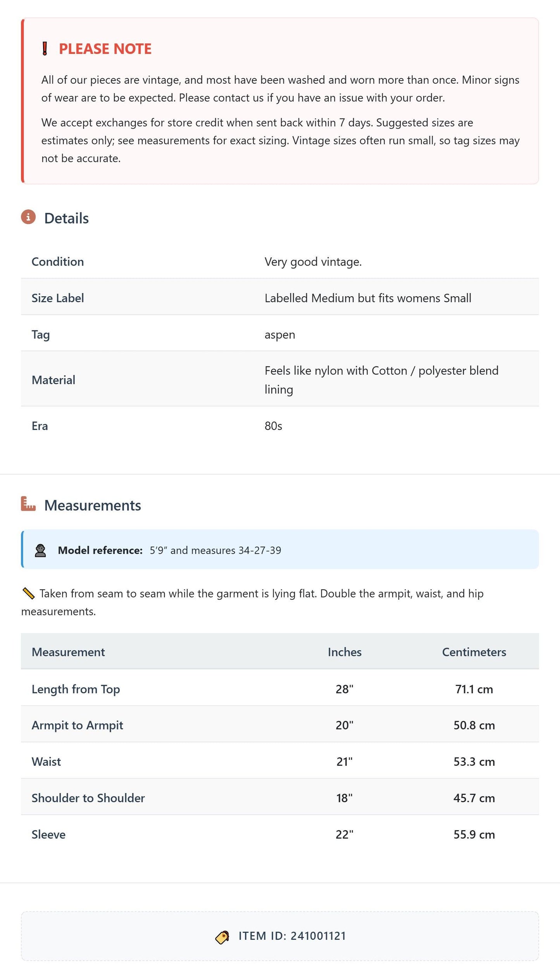Click the yellow ruler emoji icon
The width and height of the screenshot is (560, 979).
[29, 593]
